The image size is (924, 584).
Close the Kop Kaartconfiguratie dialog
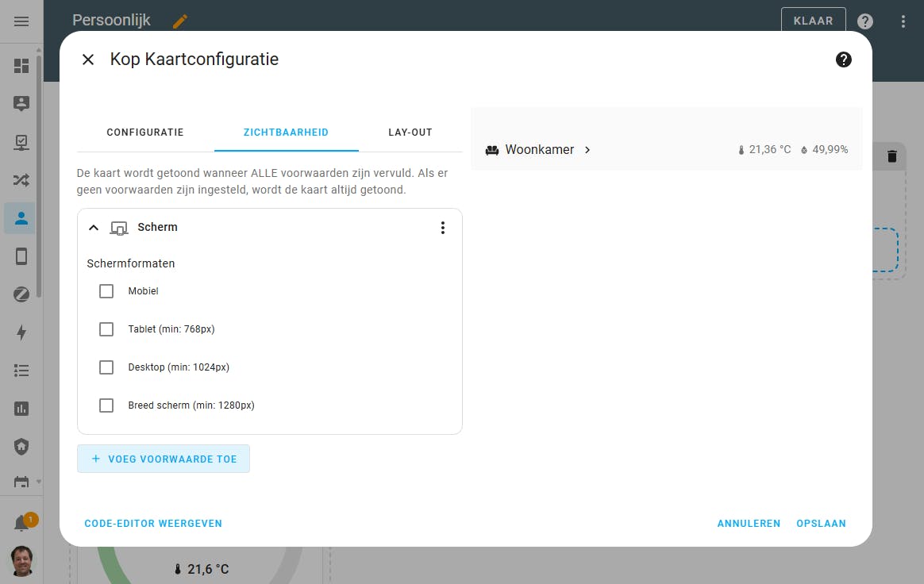(x=88, y=60)
